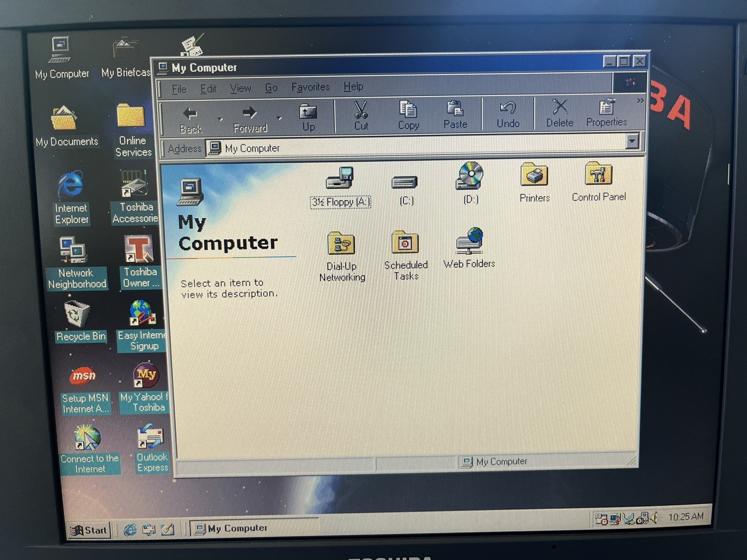Open the Forward history dropdown arrow

[x=279, y=119]
